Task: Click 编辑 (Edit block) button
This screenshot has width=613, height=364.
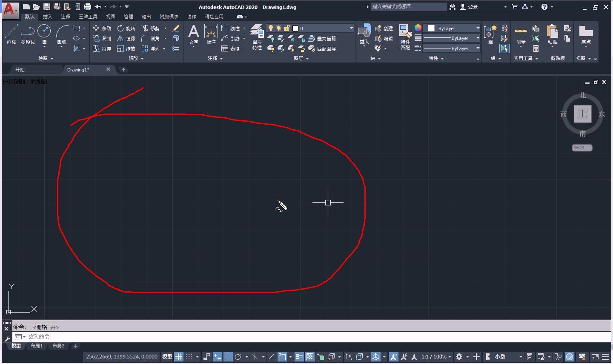Action: click(x=384, y=38)
